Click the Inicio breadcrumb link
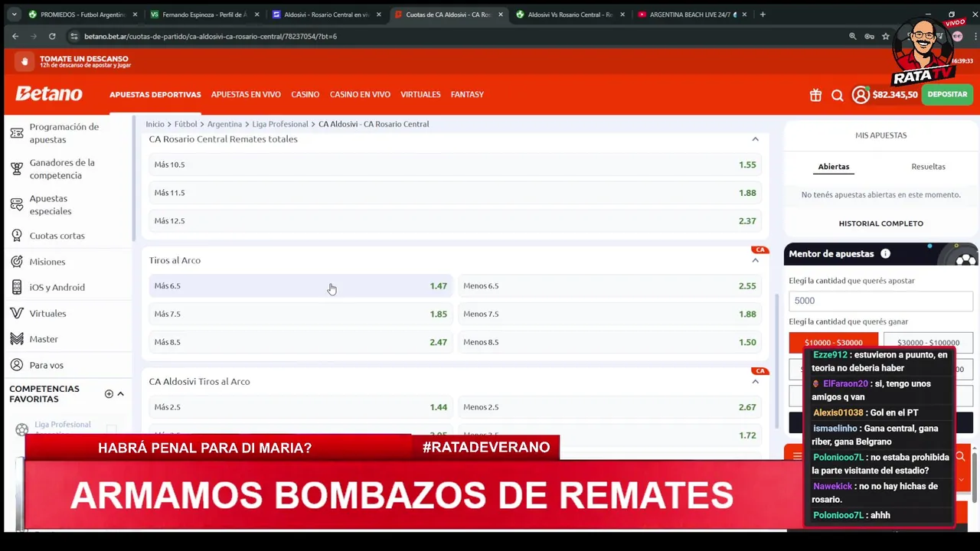 155,124
